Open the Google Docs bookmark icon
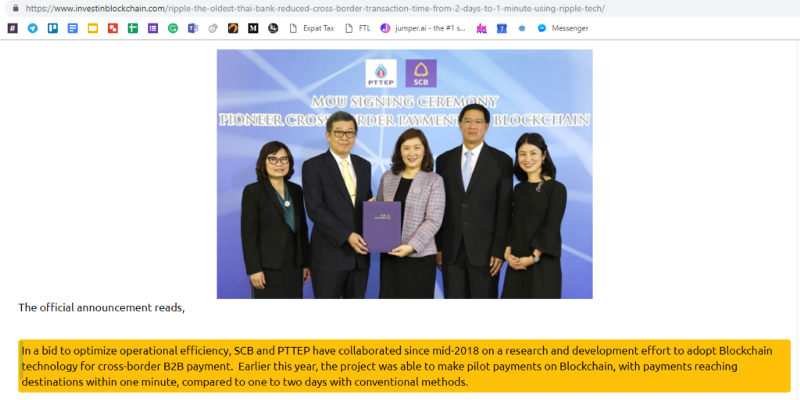 pyautogui.click(x=73, y=29)
